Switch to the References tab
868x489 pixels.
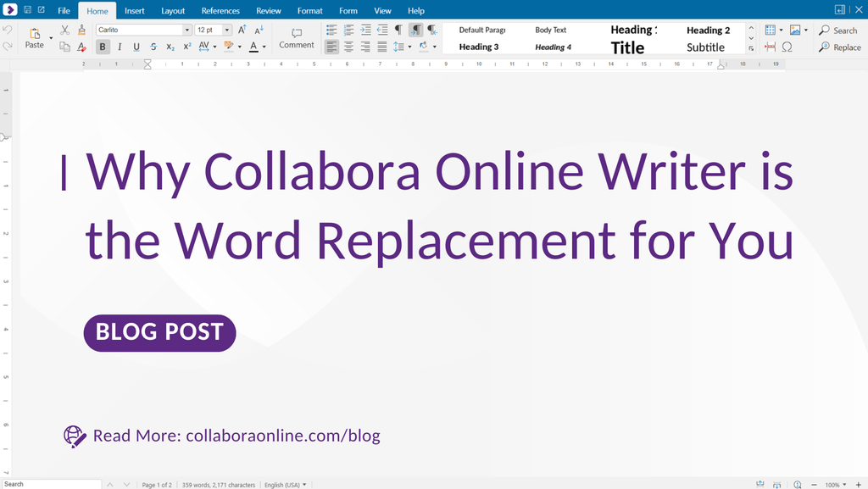220,10
